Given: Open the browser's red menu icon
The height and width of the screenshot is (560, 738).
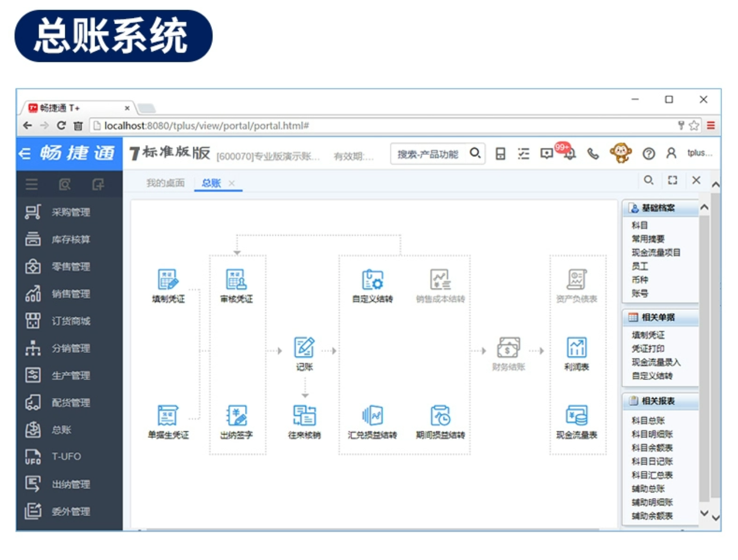Looking at the screenshot, I should coord(711,125).
